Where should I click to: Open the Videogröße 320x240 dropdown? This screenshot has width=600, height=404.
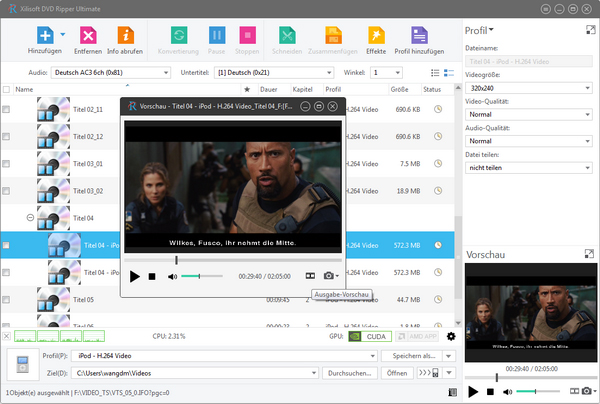528,88
